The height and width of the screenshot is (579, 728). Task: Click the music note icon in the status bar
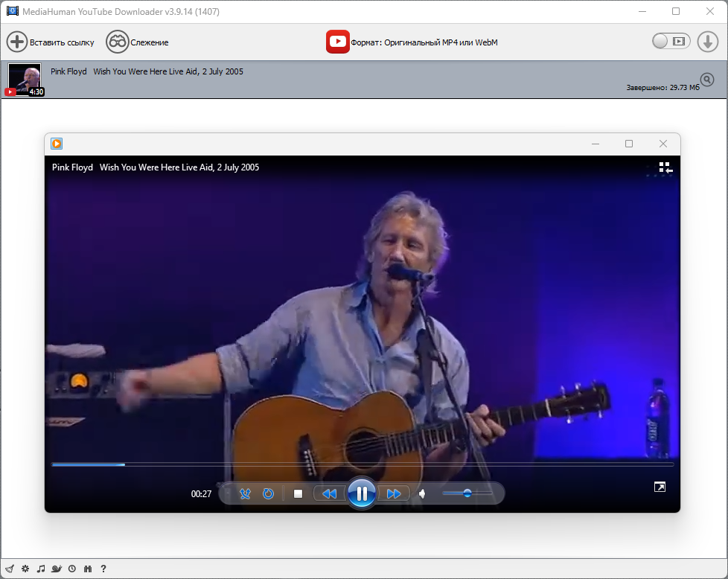click(41, 569)
